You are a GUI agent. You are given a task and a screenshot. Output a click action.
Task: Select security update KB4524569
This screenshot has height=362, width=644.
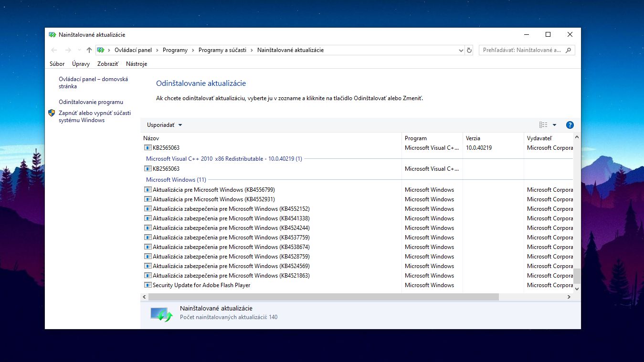pyautogui.click(x=357, y=266)
